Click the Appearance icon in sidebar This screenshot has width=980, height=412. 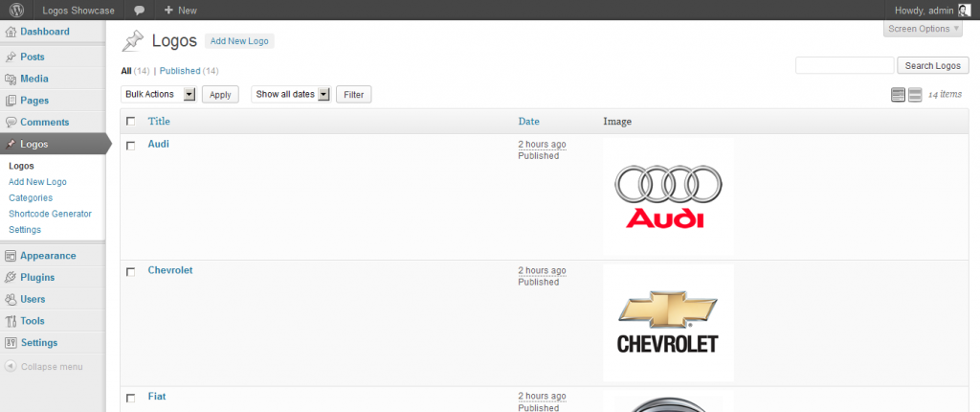tap(11, 256)
